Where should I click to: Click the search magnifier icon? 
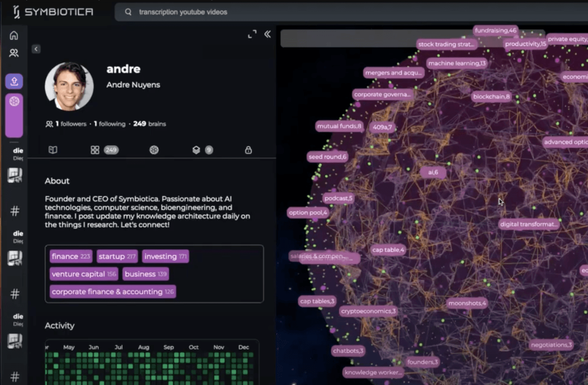[x=128, y=12]
